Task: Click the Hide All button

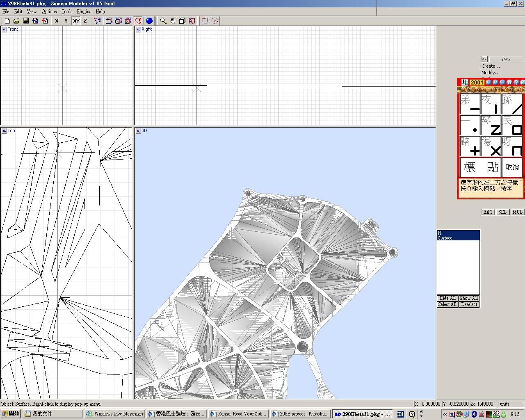Action: [x=447, y=298]
